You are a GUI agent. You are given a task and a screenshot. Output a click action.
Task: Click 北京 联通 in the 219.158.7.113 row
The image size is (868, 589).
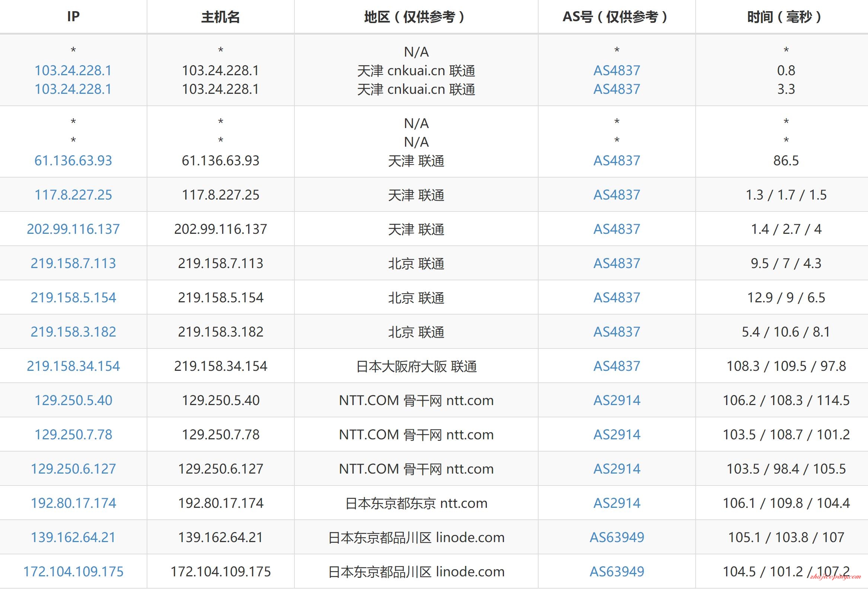coord(416,264)
